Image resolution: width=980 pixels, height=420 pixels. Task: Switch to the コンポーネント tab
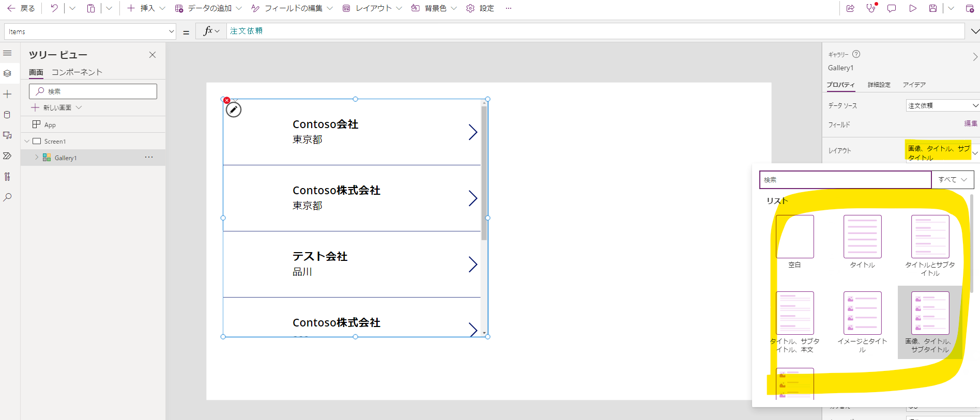click(77, 72)
